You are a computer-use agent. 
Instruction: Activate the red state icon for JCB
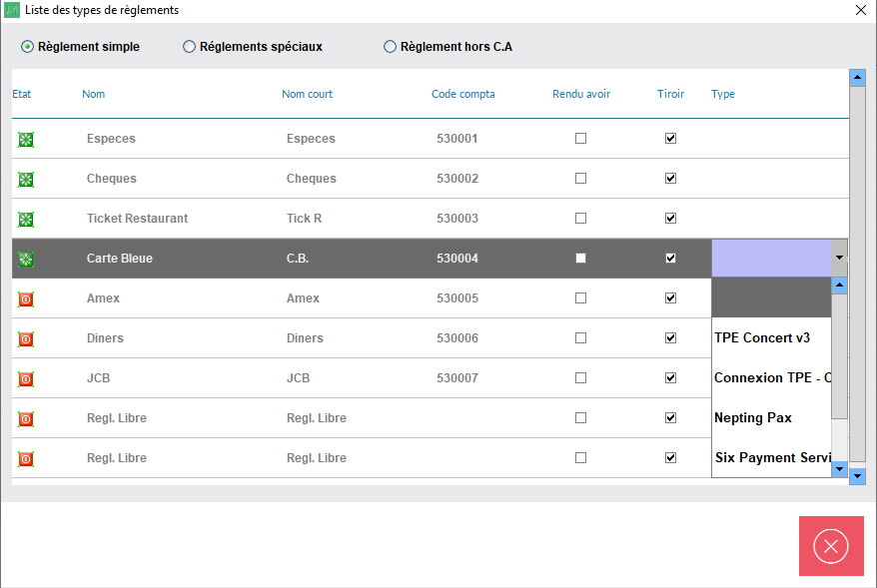26,379
